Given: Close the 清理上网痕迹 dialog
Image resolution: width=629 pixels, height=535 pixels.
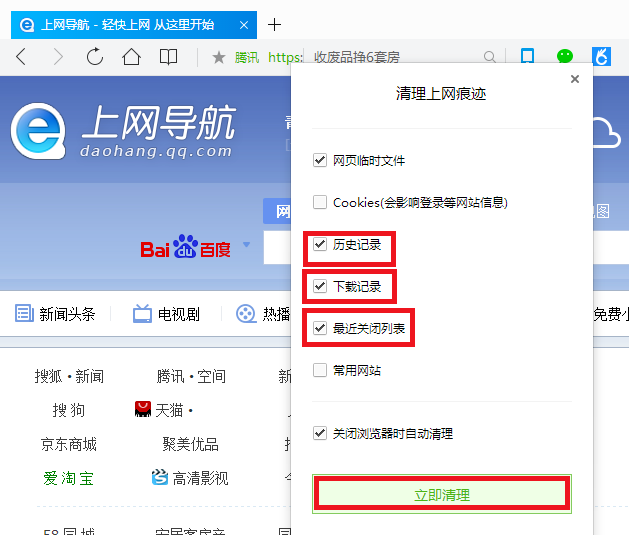Looking at the screenshot, I should pyautogui.click(x=575, y=79).
